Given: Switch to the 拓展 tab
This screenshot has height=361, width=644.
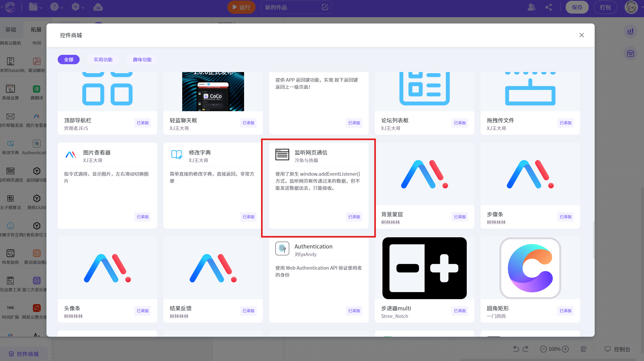Looking at the screenshot, I should coord(36,30).
